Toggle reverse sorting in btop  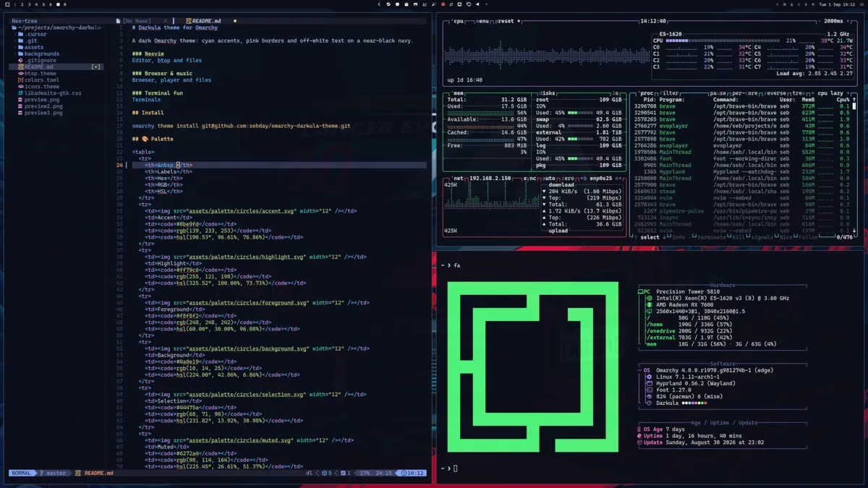[775, 93]
